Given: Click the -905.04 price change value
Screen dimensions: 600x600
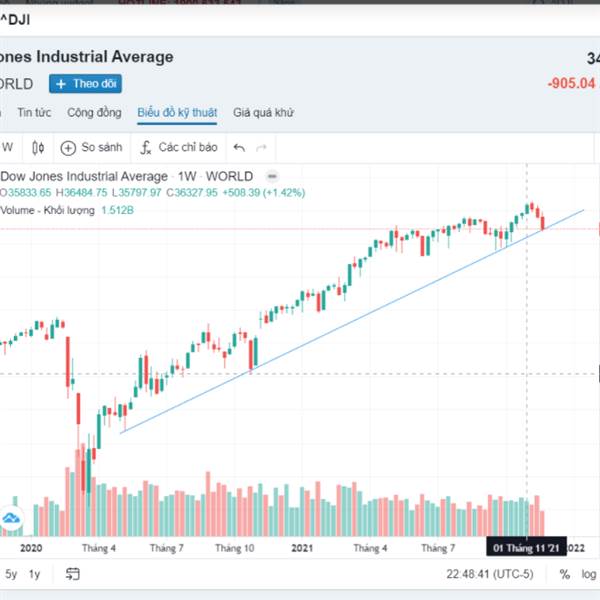Looking at the screenshot, I should (x=571, y=83).
